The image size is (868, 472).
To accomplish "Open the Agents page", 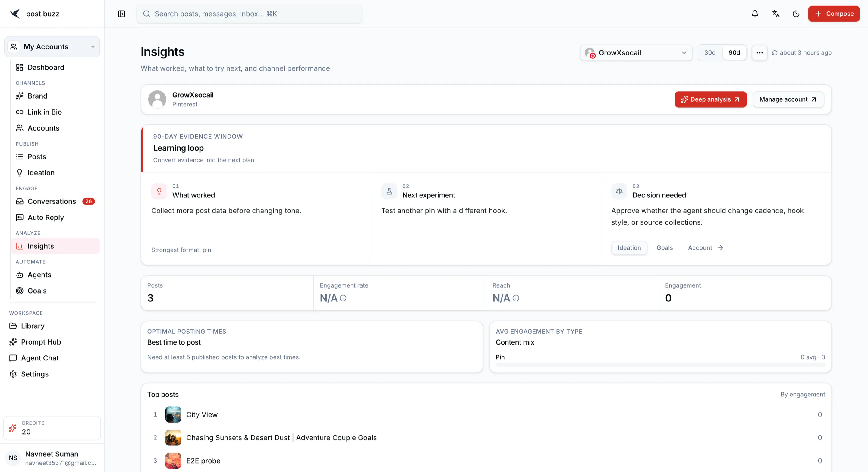I will point(55,275).
